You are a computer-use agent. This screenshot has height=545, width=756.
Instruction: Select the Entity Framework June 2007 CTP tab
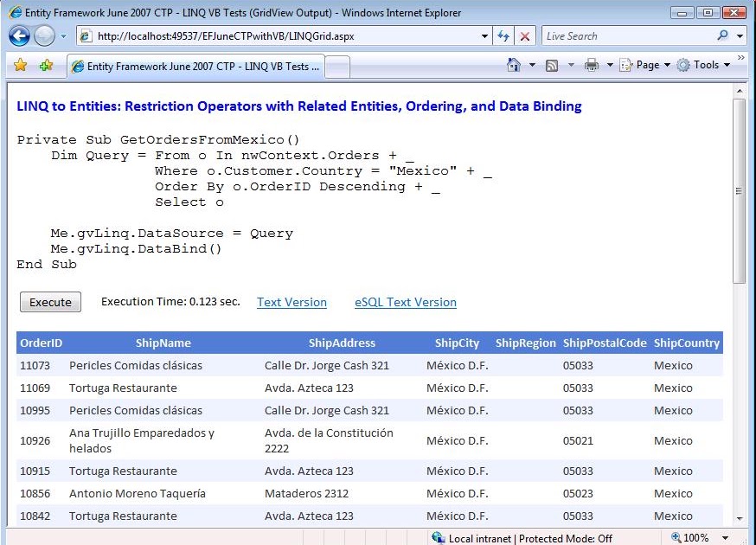[195, 67]
